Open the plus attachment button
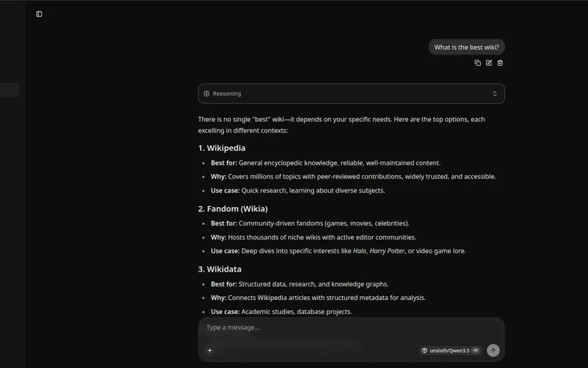The image size is (588, 368). (209, 350)
